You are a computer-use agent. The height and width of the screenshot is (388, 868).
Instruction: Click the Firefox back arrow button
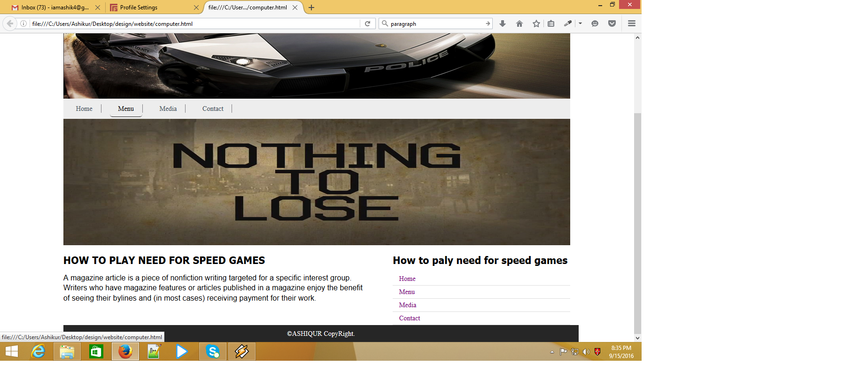10,23
